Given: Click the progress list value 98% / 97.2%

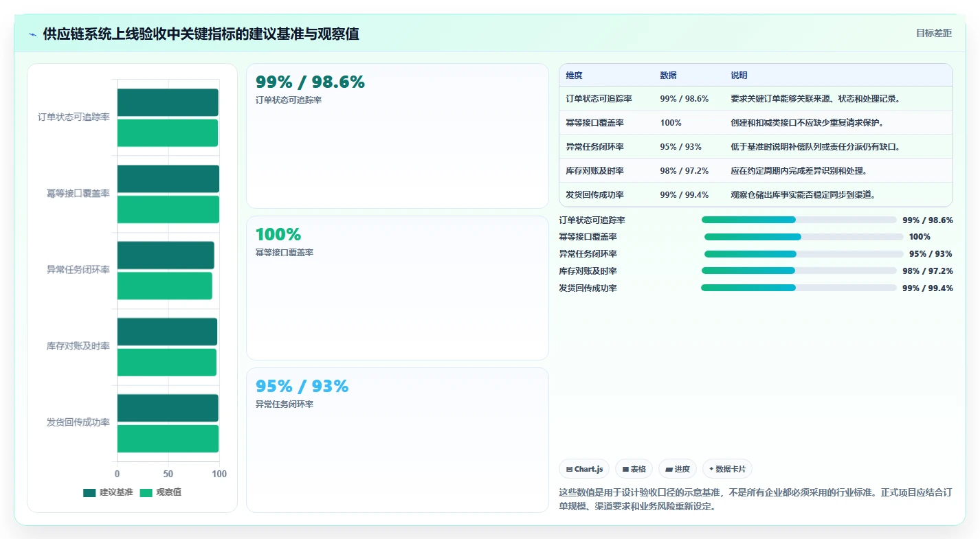Looking at the screenshot, I should (x=928, y=271).
